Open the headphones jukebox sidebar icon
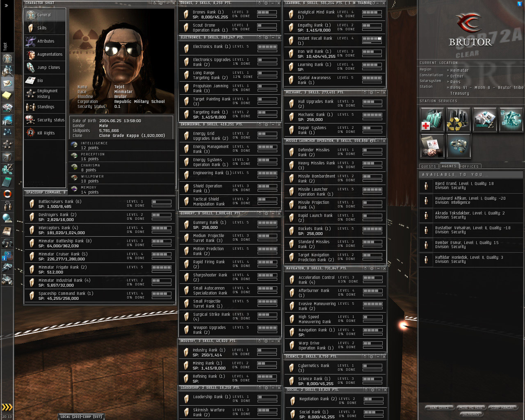The width and height of the screenshot is (525, 420). coord(7,243)
